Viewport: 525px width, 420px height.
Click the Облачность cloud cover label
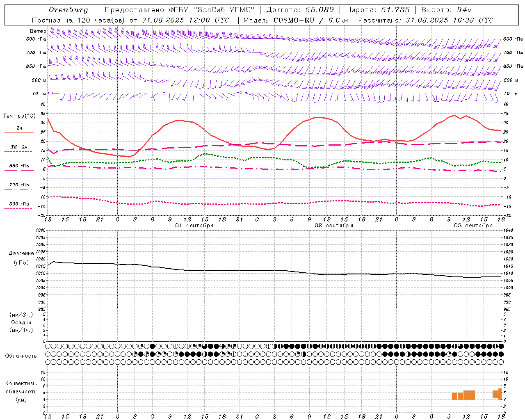(x=21, y=356)
